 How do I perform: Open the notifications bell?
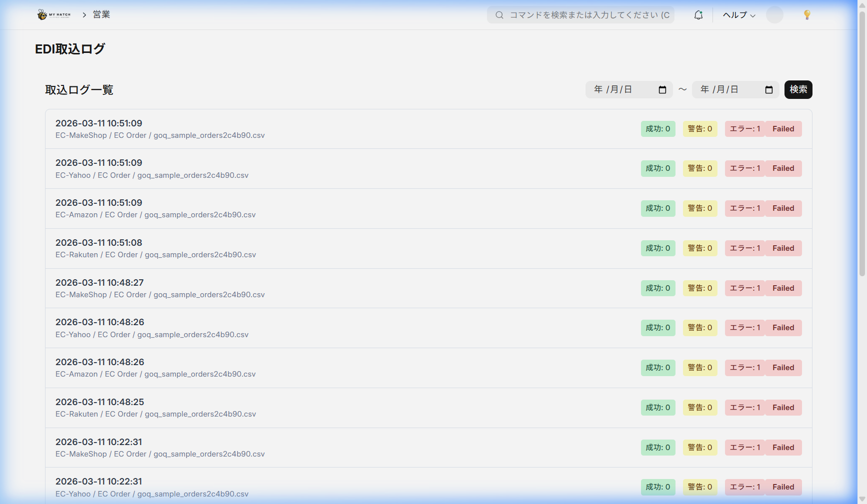tap(698, 15)
